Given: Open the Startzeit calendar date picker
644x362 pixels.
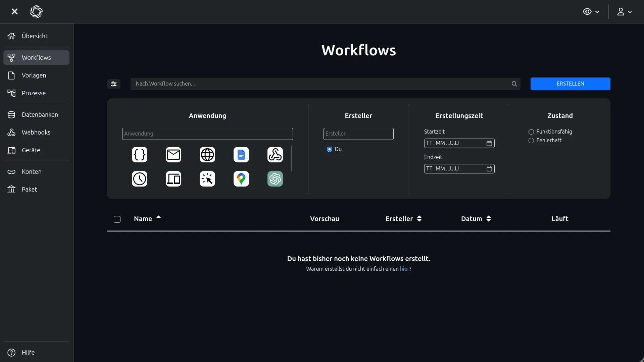Looking at the screenshot, I should point(489,143).
